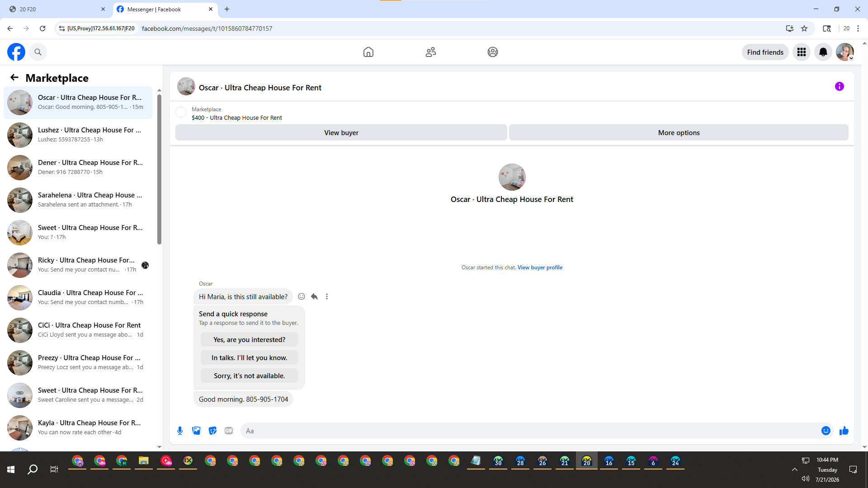Open the 'View buyer profile' link
Image resolution: width=868 pixels, height=488 pixels.
(540, 267)
